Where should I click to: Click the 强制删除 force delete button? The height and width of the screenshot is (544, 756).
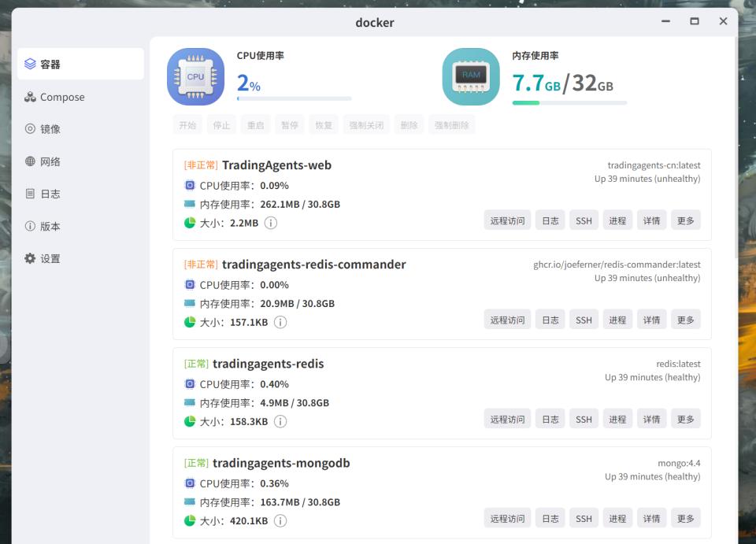click(x=452, y=125)
